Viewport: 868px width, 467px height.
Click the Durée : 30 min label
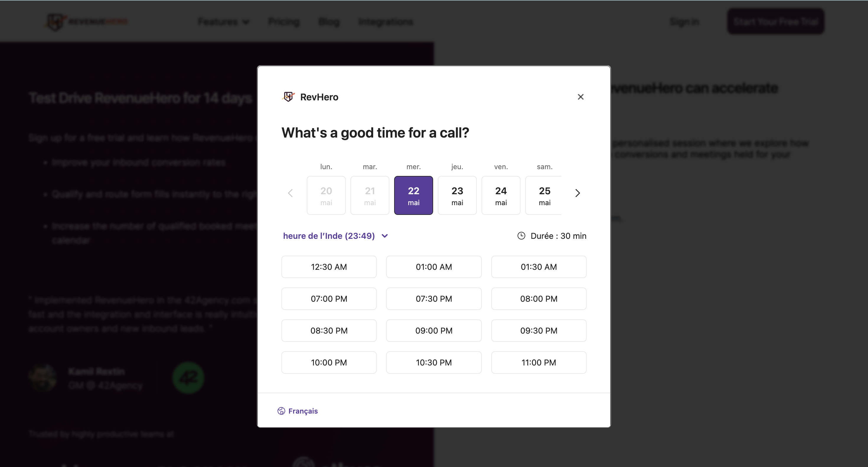pyautogui.click(x=558, y=236)
